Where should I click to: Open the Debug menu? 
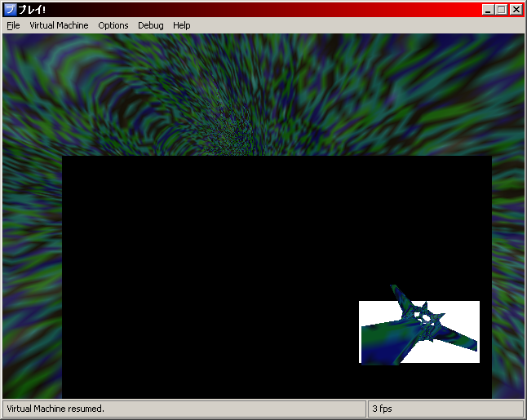pyautogui.click(x=151, y=25)
